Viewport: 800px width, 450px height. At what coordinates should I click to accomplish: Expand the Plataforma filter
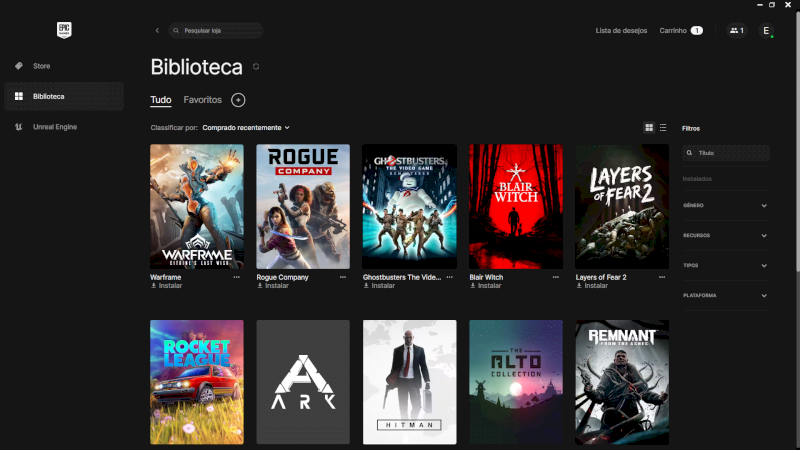(x=725, y=295)
